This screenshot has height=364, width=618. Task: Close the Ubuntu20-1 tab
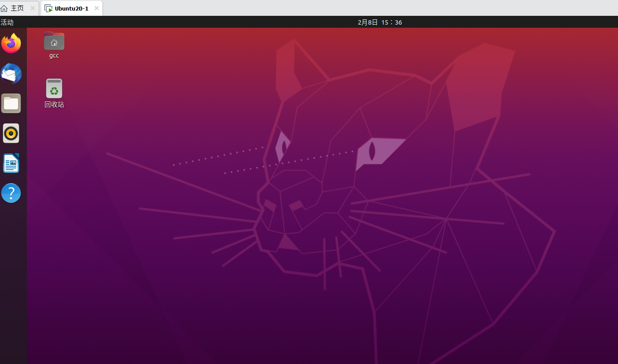pyautogui.click(x=96, y=8)
